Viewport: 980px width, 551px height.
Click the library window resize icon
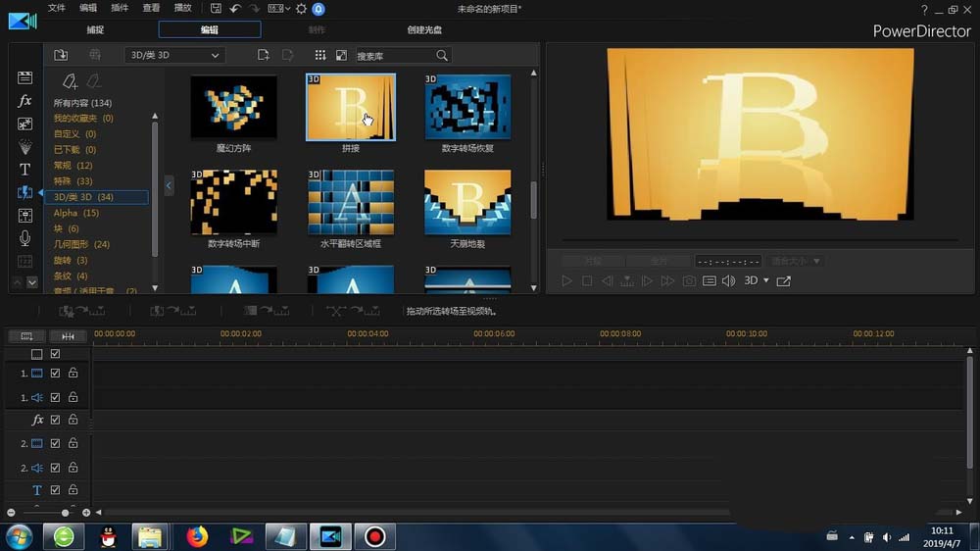pyautogui.click(x=341, y=55)
